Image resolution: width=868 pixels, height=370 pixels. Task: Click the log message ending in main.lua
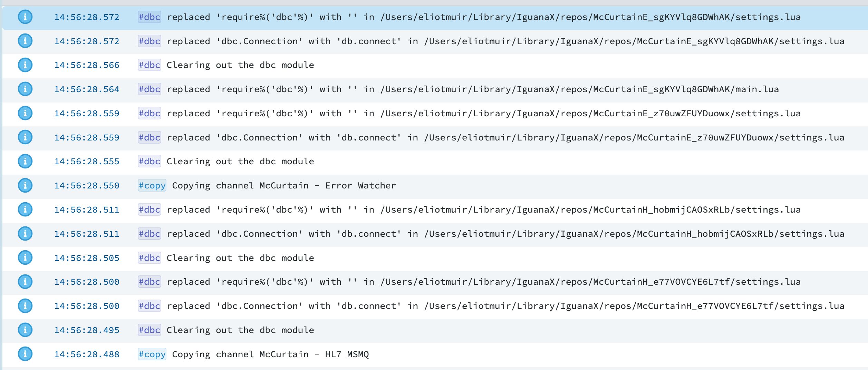[472, 89]
